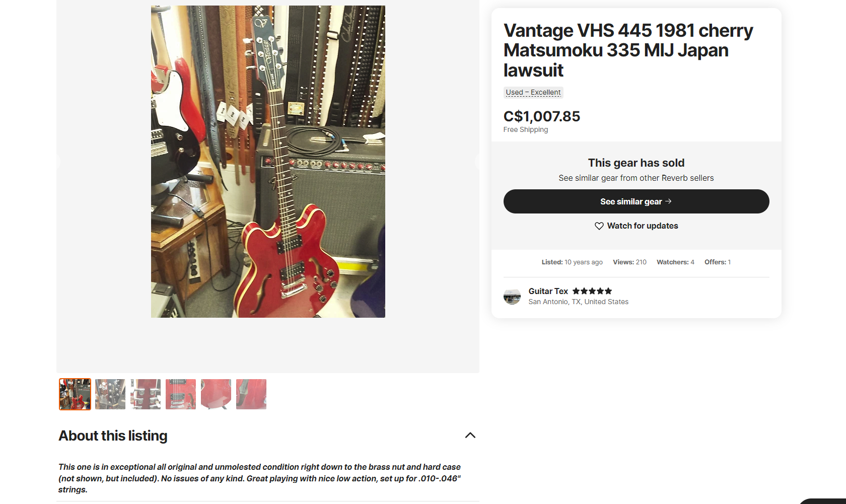
Task: Go to previous image with left arrow
Action: click(x=58, y=162)
